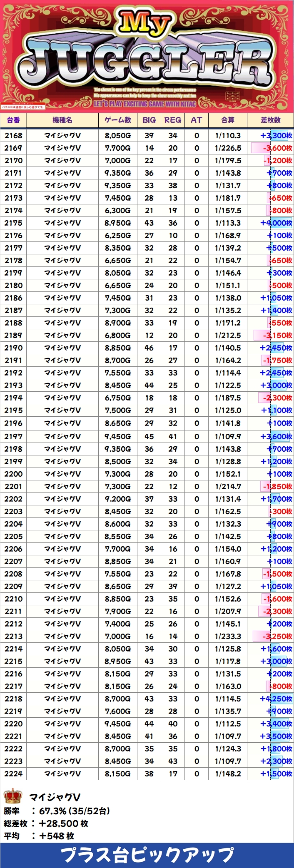Click the 勝率 67.3% (35/52台) summary line
The height and width of the screenshot is (868, 294).
(57, 811)
